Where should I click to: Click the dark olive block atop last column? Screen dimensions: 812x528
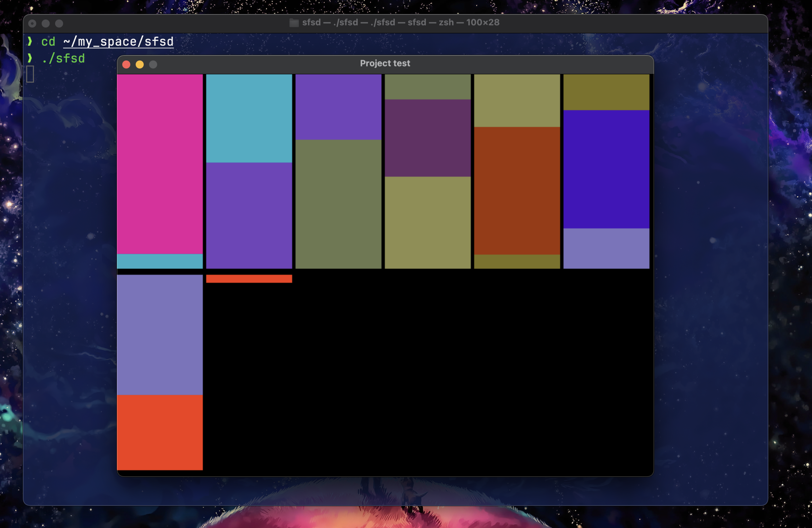click(606, 92)
